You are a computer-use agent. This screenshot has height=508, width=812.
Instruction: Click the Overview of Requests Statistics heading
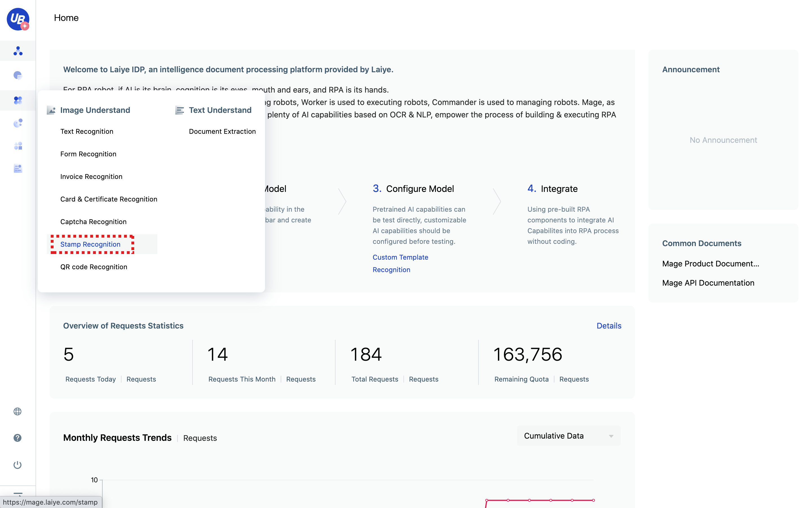123,326
